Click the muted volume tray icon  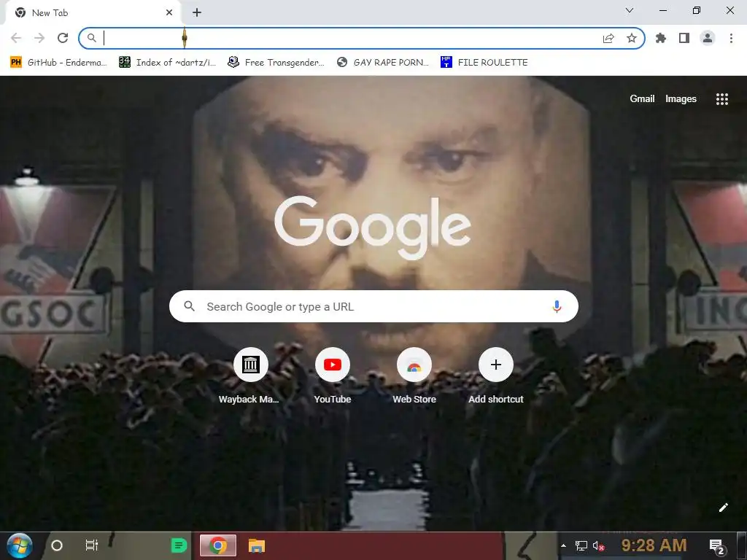point(598,545)
